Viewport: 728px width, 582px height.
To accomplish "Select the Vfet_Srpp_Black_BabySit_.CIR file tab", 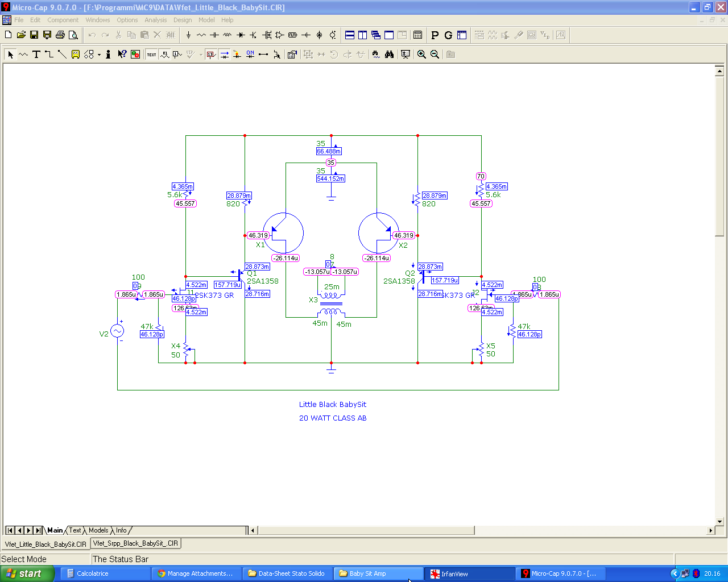I will click(x=136, y=543).
